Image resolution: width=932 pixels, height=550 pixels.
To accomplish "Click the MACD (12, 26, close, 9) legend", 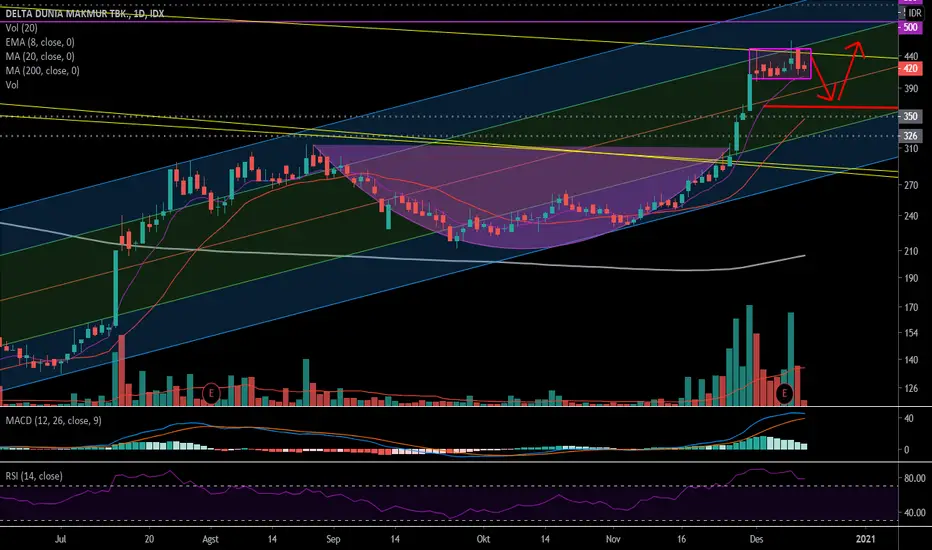I will [53, 420].
